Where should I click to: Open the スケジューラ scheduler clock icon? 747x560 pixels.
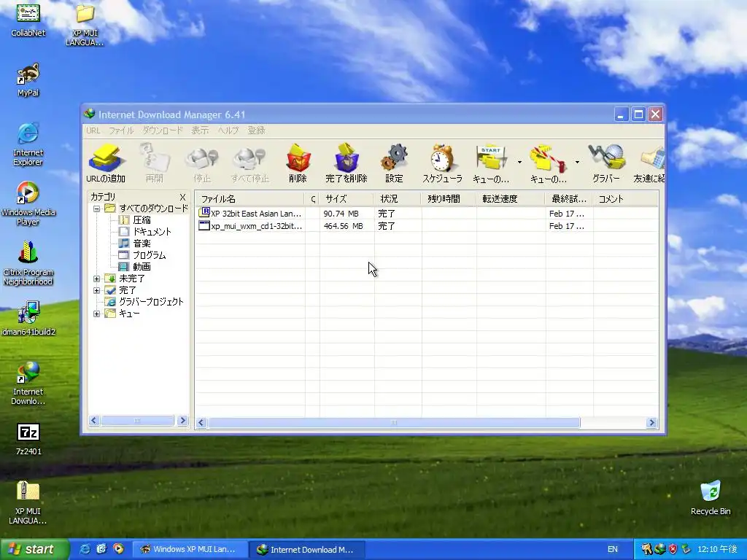click(x=443, y=163)
